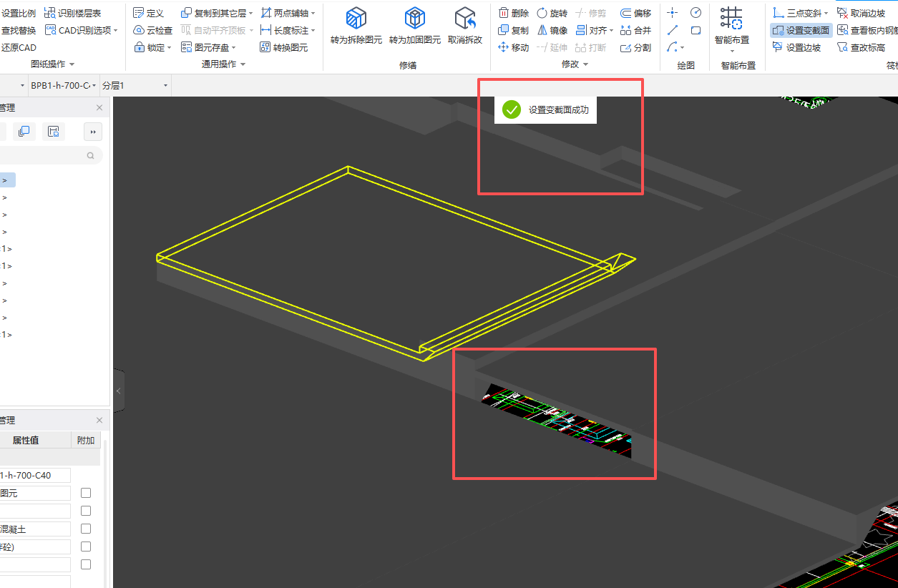This screenshot has height=588, width=898.
Task: Click 合并 merge tool
Action: pos(636,30)
